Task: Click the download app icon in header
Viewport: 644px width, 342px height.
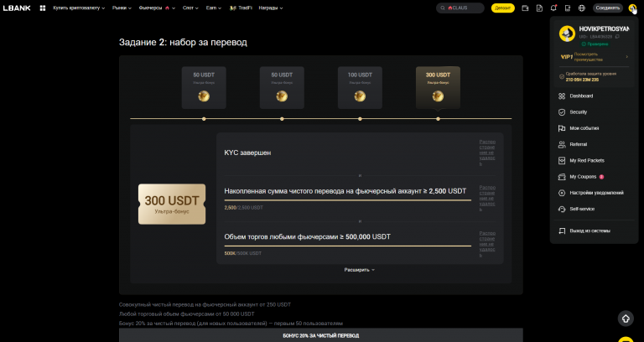Action: point(568,8)
